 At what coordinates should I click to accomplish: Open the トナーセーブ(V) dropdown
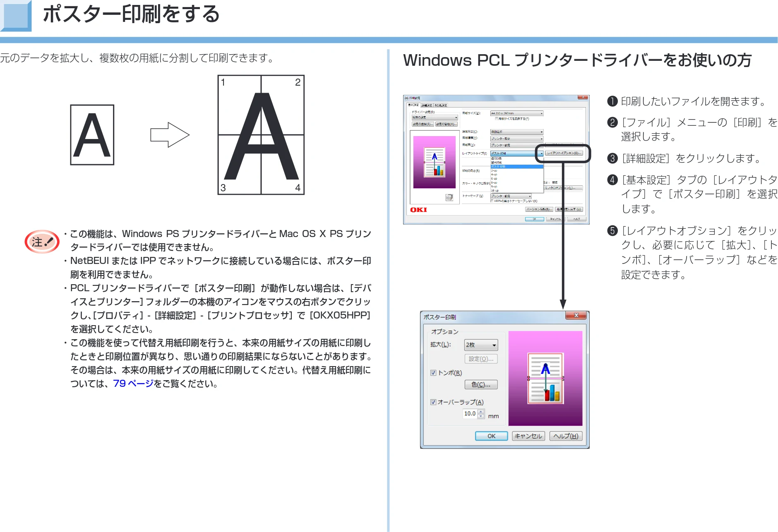[511, 196]
